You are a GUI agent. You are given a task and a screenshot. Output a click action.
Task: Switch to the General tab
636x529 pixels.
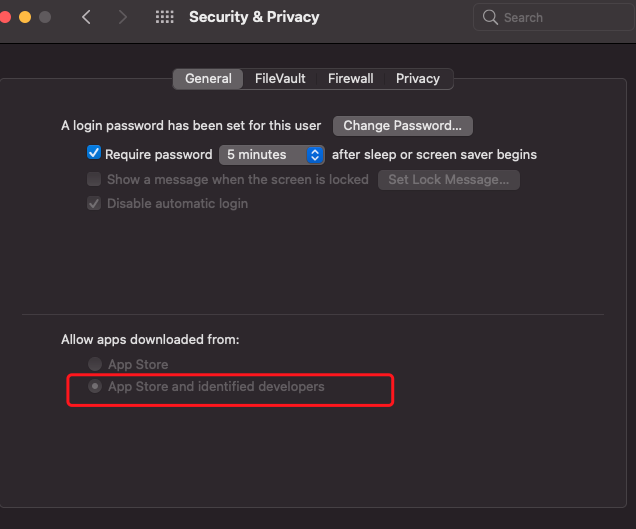[208, 78]
